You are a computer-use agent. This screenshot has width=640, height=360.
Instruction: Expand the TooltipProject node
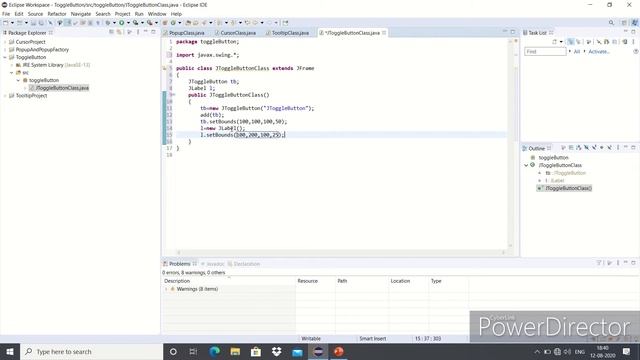(x=5, y=96)
